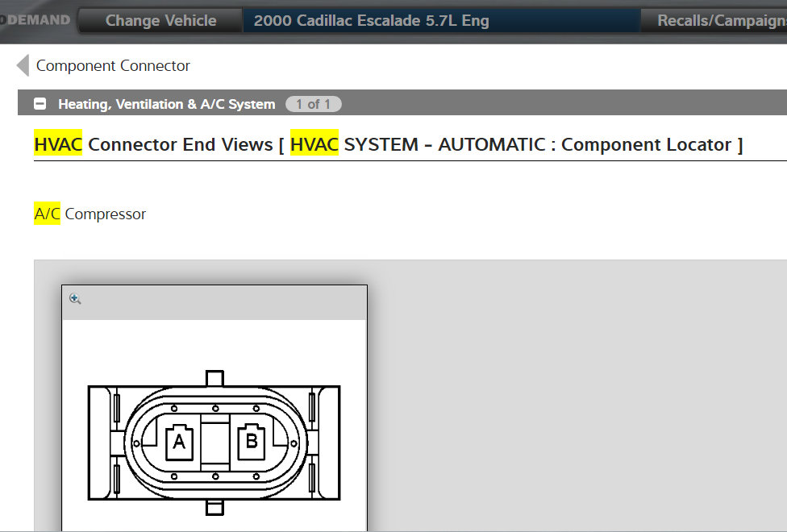The image size is (787, 532).
Task: Toggle the first highlighted HVAC search term
Action: pyautogui.click(x=57, y=143)
